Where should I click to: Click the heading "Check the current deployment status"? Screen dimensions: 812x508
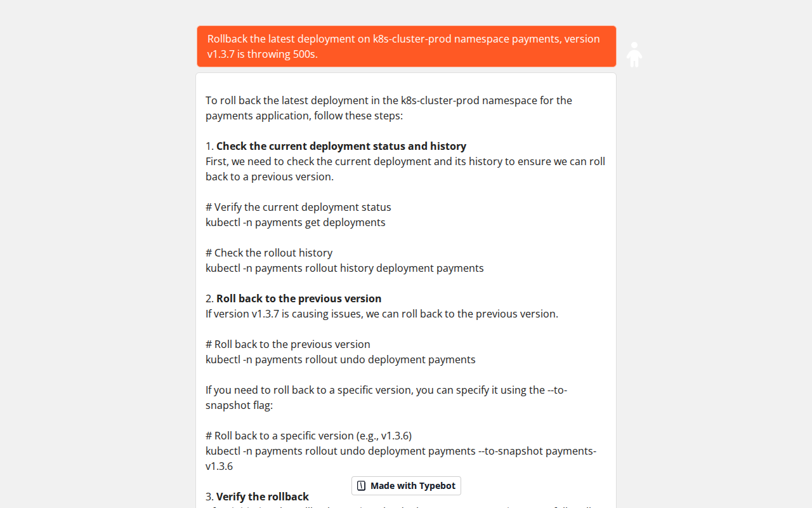pos(341,145)
